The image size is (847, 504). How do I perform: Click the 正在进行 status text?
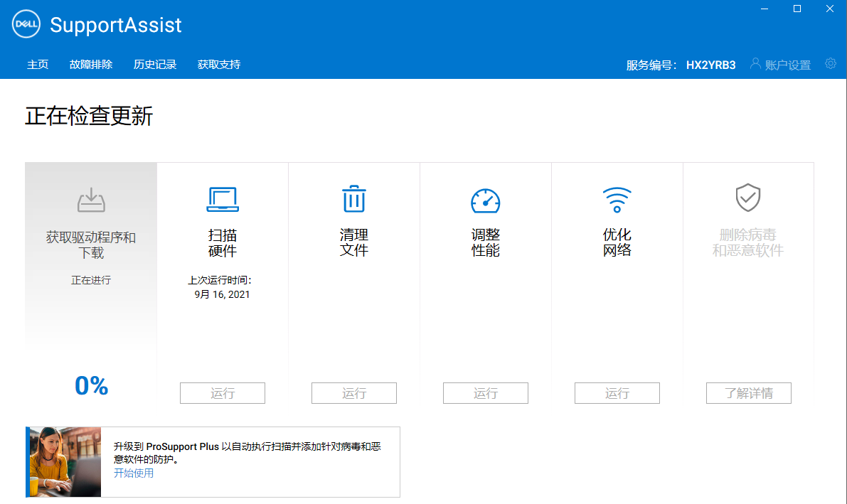point(91,280)
